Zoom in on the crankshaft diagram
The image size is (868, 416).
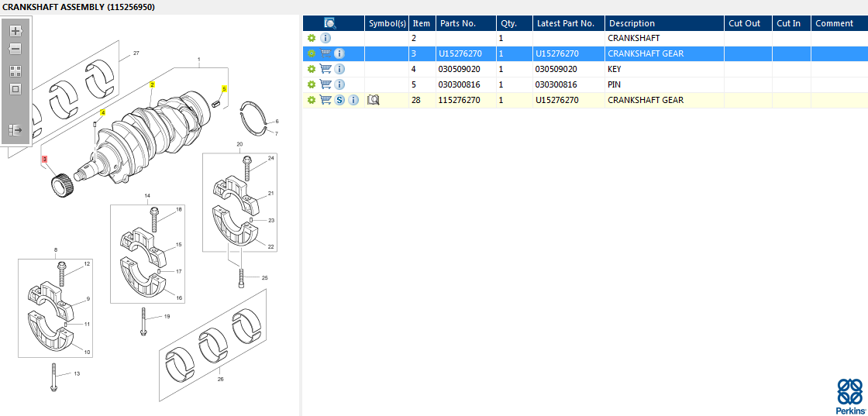click(x=15, y=31)
